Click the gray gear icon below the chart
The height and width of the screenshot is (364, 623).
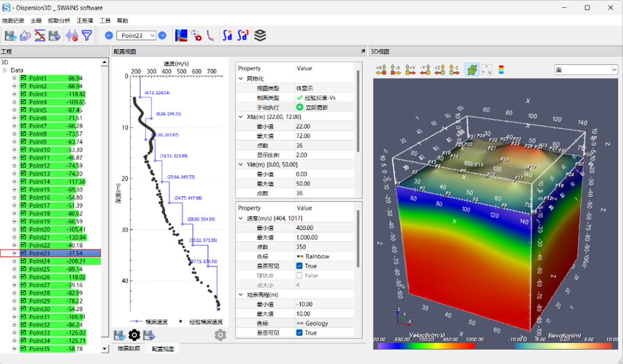click(x=221, y=335)
